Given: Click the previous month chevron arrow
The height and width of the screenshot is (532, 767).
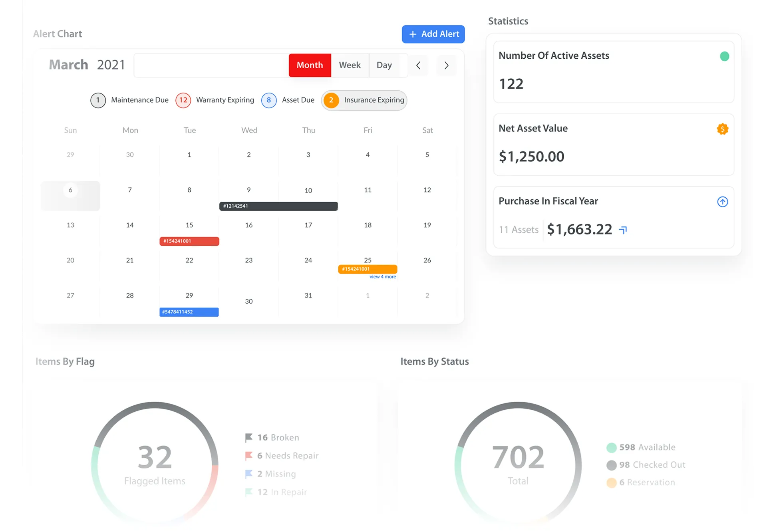Looking at the screenshot, I should pos(418,66).
